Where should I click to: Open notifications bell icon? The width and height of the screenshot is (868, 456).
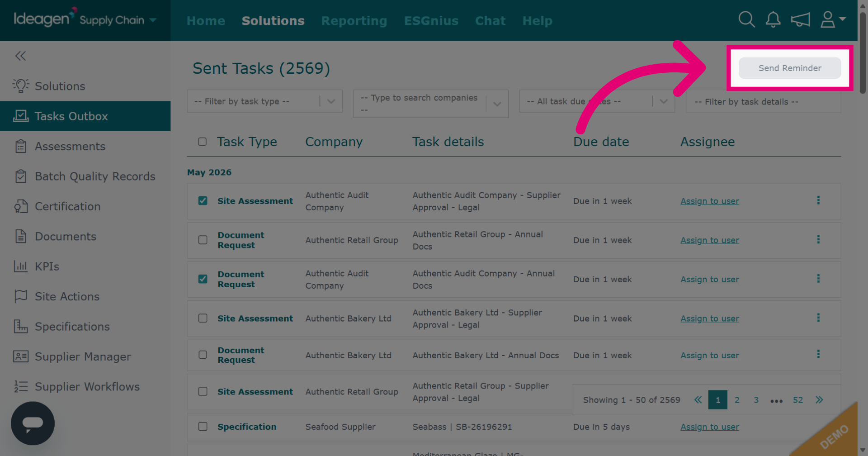773,19
